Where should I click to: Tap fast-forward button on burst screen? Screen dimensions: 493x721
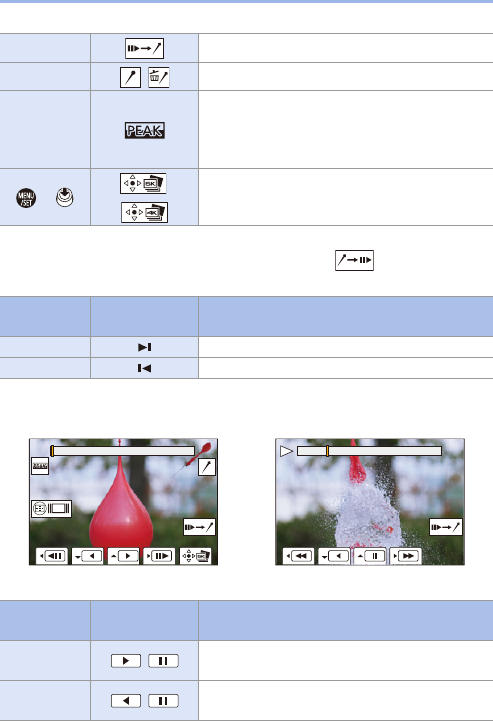coord(406,556)
